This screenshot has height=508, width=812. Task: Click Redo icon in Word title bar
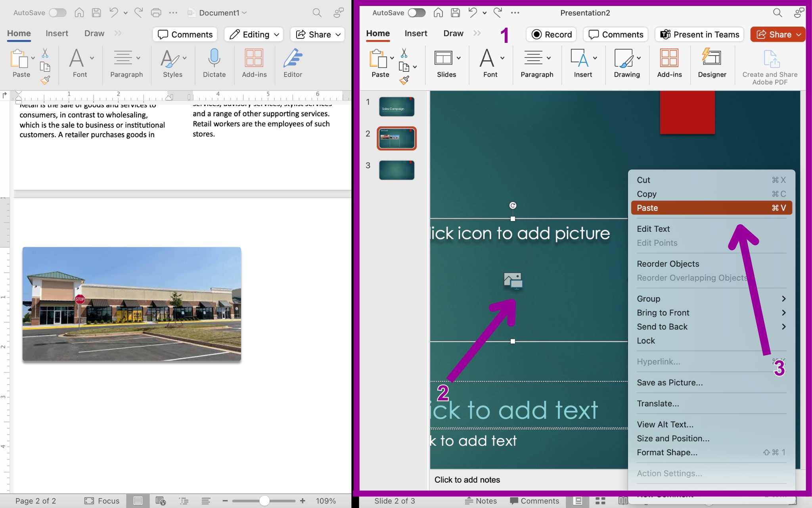tap(138, 13)
